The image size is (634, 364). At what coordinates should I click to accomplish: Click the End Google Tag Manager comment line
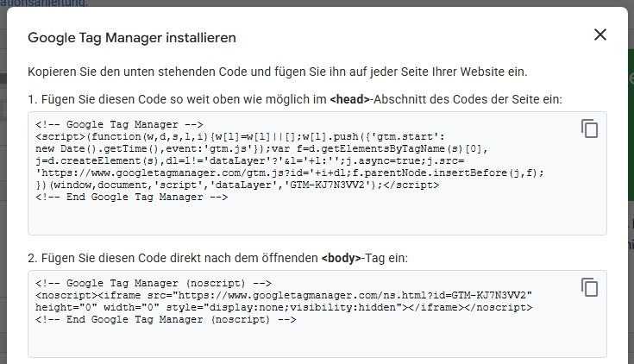point(132,197)
